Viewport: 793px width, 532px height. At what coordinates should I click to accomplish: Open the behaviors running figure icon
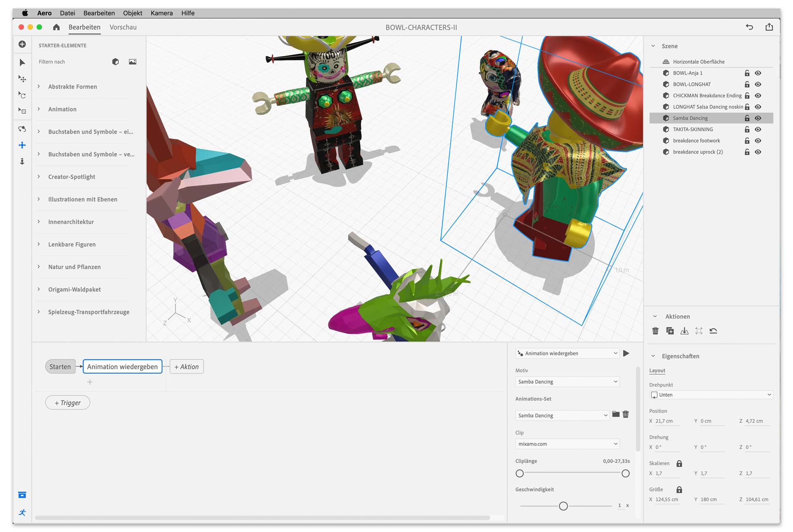tap(22, 512)
